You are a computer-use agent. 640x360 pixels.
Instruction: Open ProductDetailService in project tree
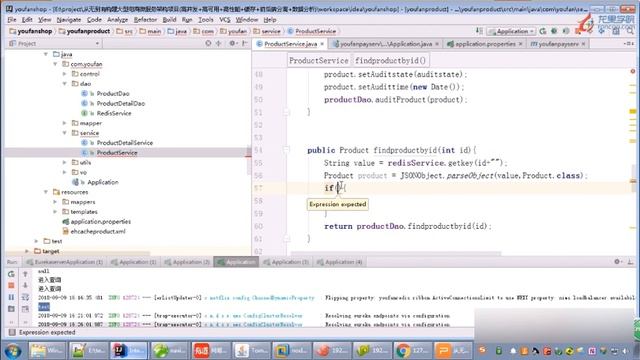click(124, 142)
